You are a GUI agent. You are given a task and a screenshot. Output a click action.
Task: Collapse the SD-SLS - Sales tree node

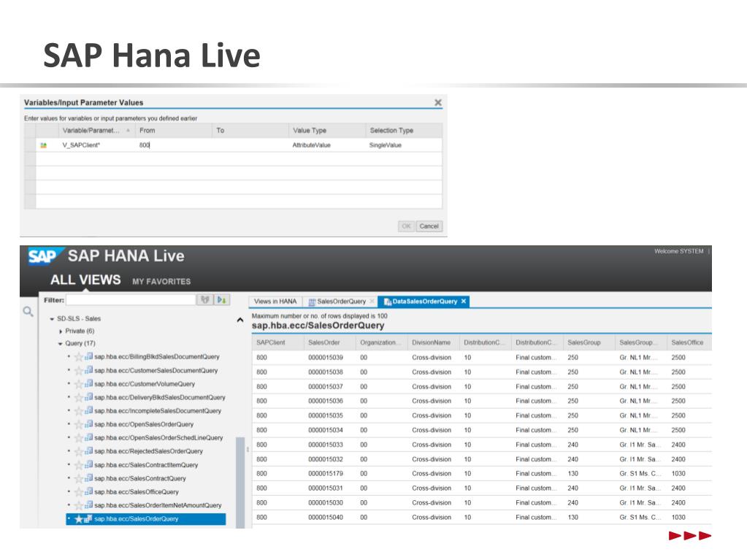(x=52, y=319)
